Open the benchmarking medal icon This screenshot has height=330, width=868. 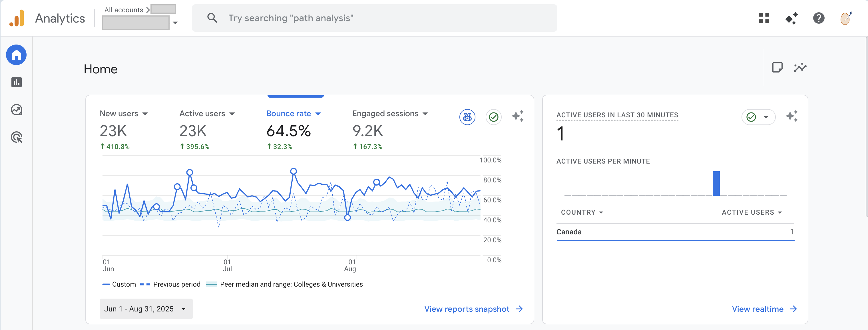point(467,117)
